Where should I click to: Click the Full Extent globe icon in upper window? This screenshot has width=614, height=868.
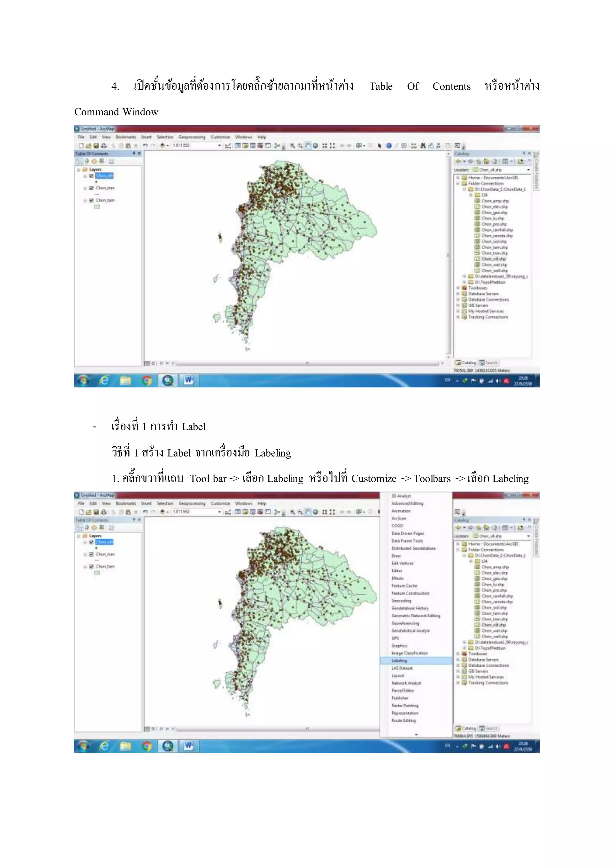coord(315,146)
